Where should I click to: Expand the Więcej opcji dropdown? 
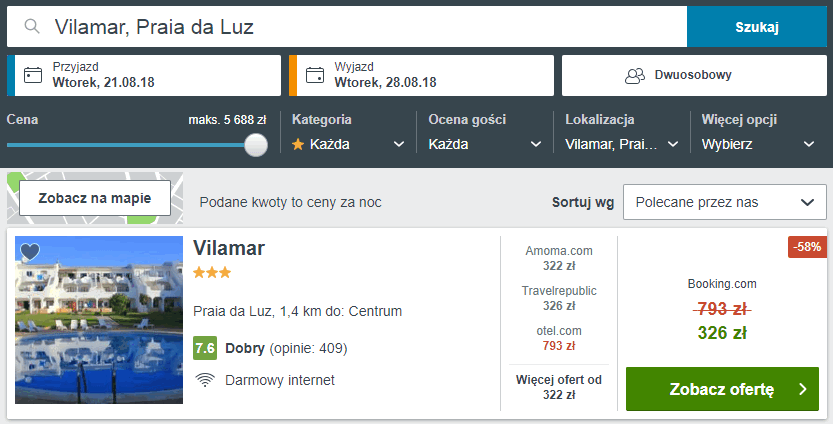[x=757, y=144]
